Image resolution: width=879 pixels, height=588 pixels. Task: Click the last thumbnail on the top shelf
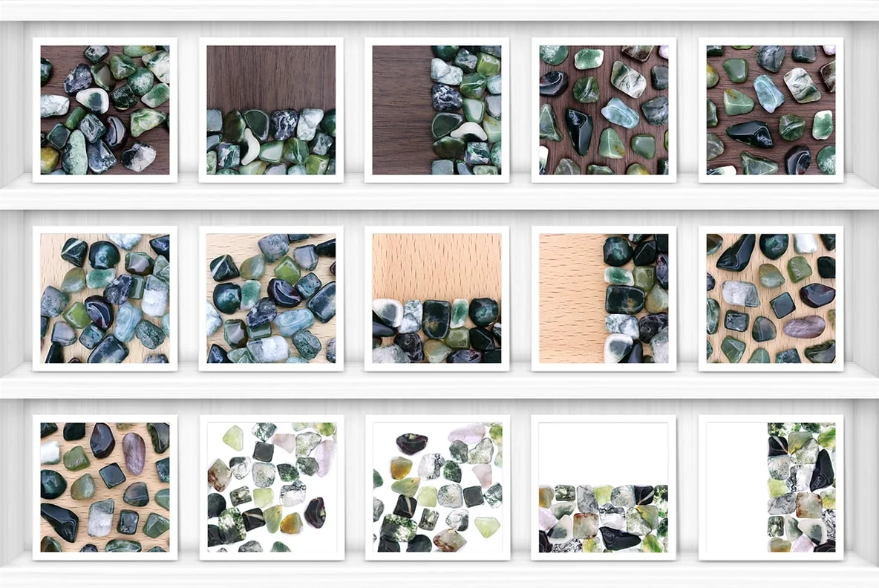click(771, 110)
